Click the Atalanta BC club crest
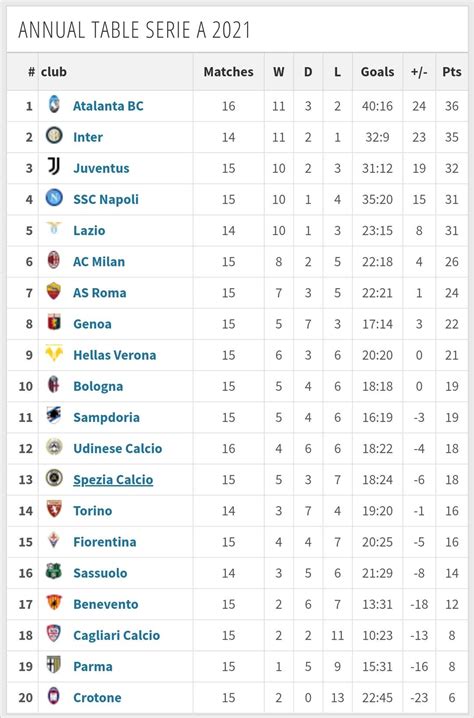Screen dimensions: 474x718 tap(54, 104)
